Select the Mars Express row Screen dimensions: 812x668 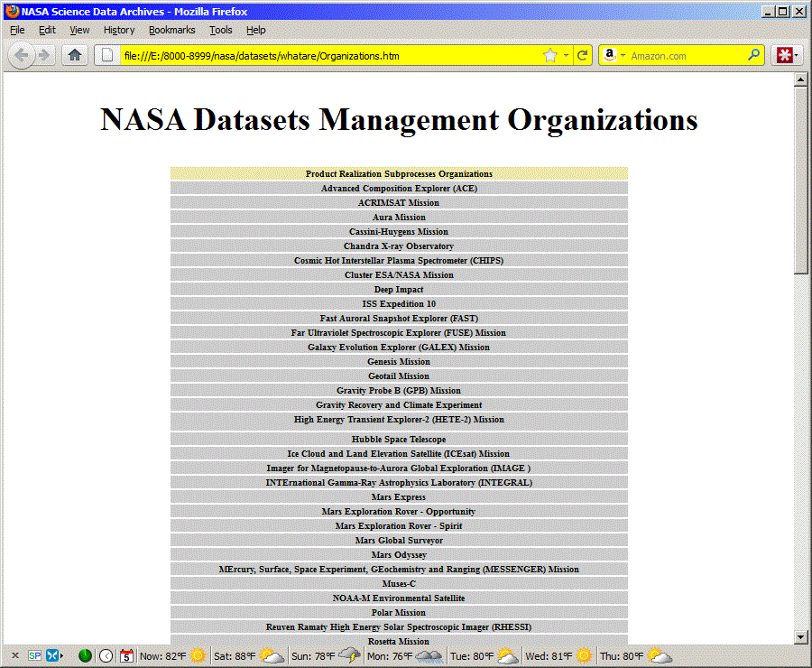coord(399,497)
